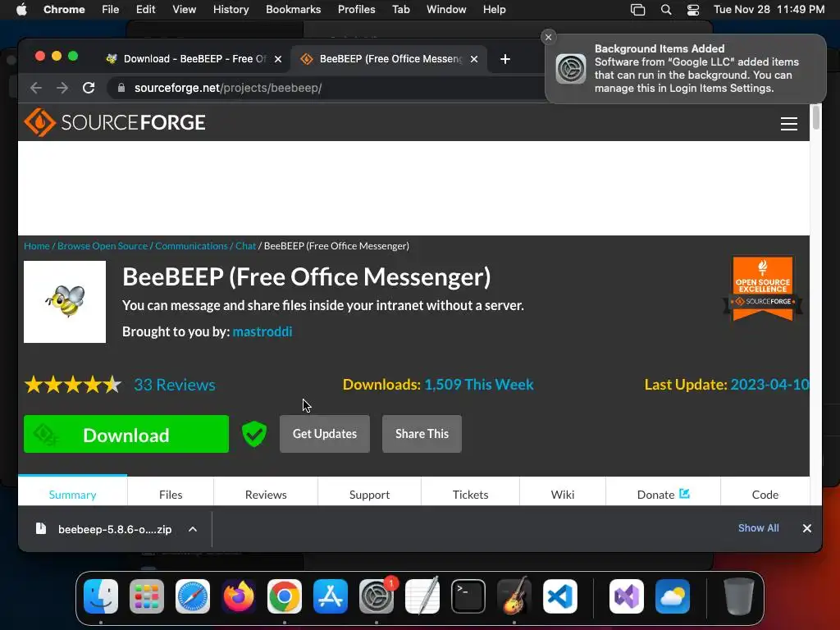Open the mastroddi author link
Viewport: 840px width, 630px height.
[x=262, y=331]
